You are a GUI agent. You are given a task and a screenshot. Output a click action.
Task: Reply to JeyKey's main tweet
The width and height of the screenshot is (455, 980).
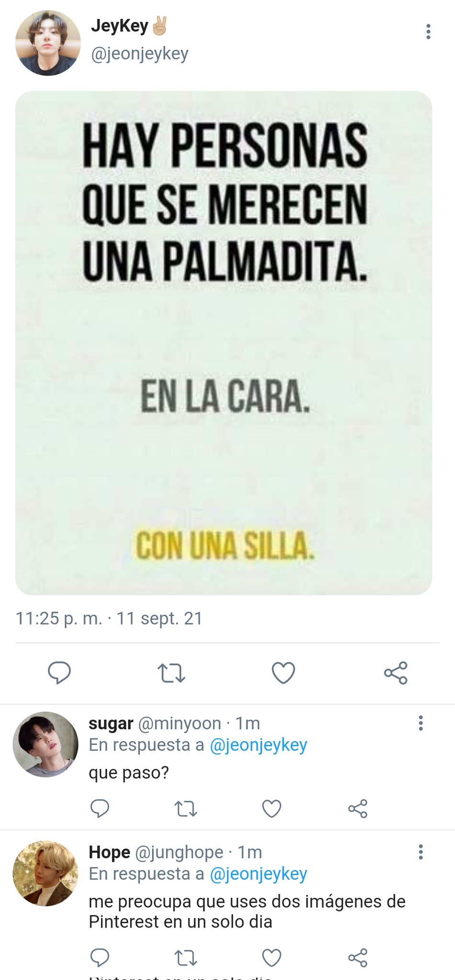(59, 673)
